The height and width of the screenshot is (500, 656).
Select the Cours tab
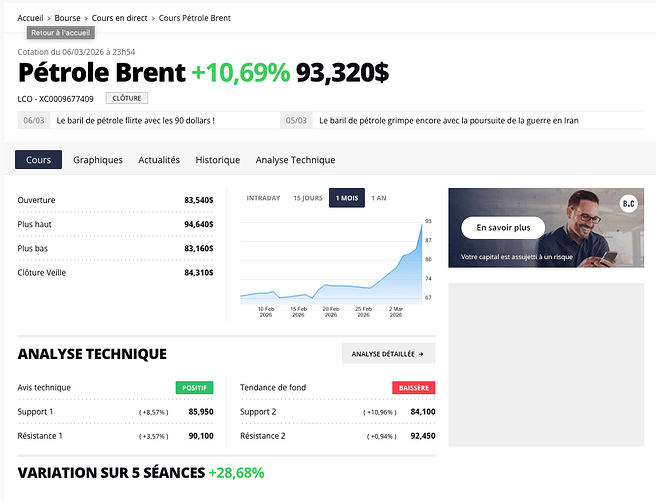[x=39, y=160]
